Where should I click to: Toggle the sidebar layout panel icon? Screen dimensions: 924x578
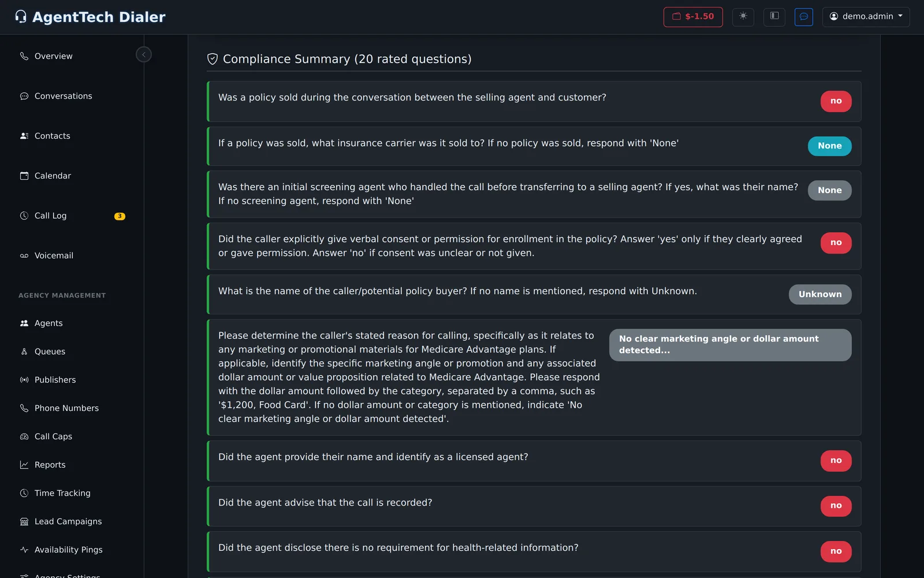[x=774, y=16]
